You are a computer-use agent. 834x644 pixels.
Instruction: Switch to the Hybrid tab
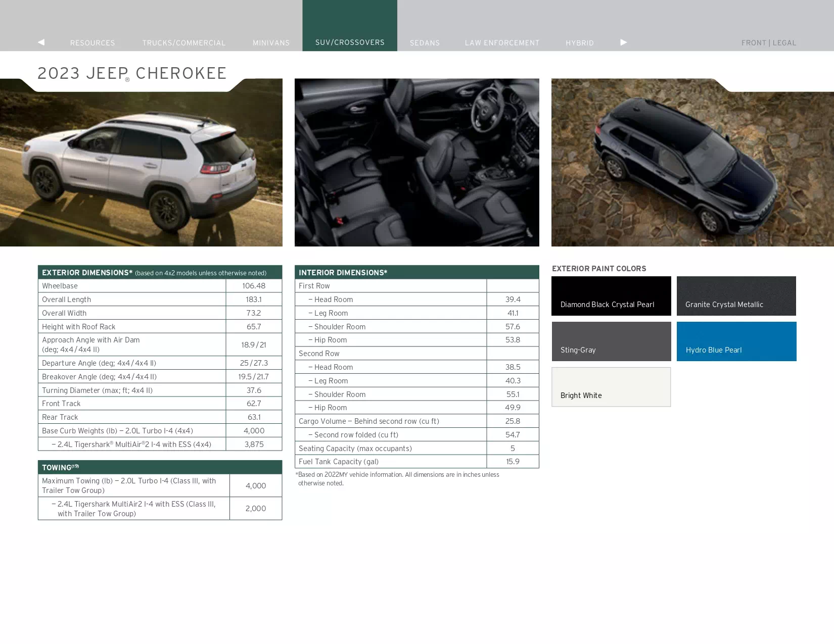coord(580,43)
